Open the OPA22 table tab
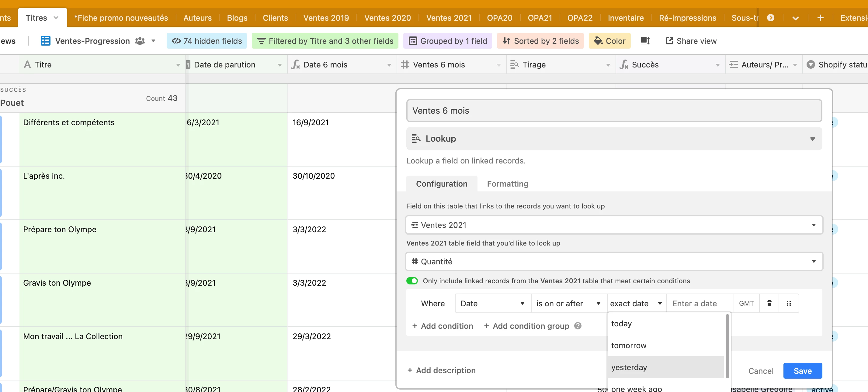868x392 pixels. tap(580, 18)
